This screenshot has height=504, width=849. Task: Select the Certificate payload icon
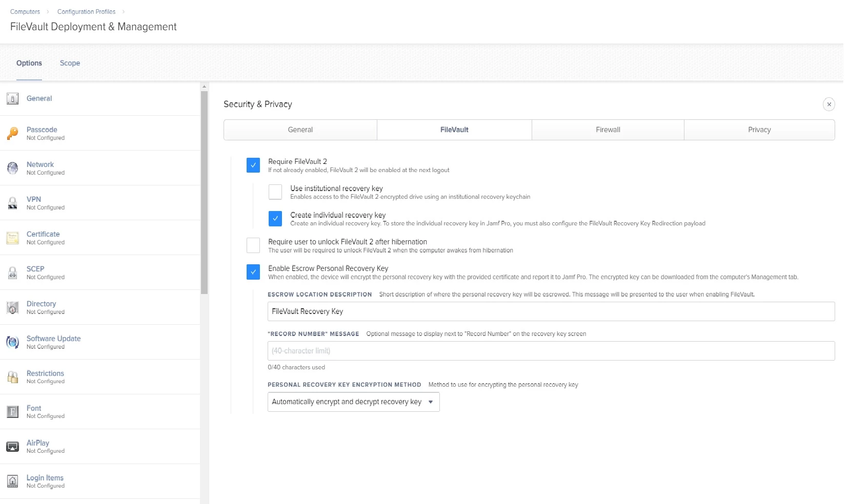tap(13, 238)
